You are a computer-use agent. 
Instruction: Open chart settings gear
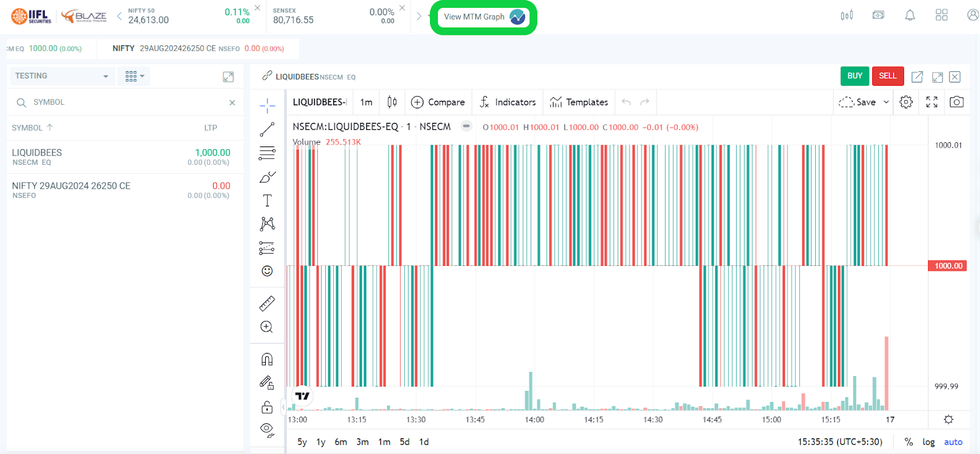(x=906, y=102)
